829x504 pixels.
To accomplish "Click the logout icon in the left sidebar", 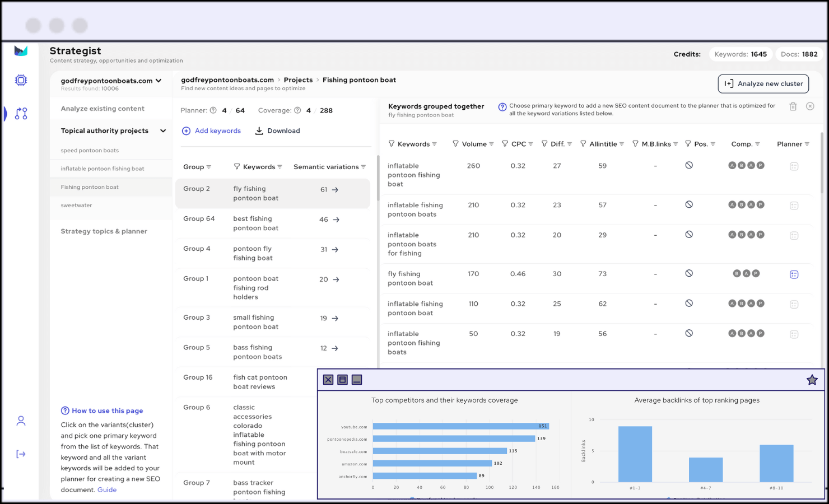I will pos(21,454).
